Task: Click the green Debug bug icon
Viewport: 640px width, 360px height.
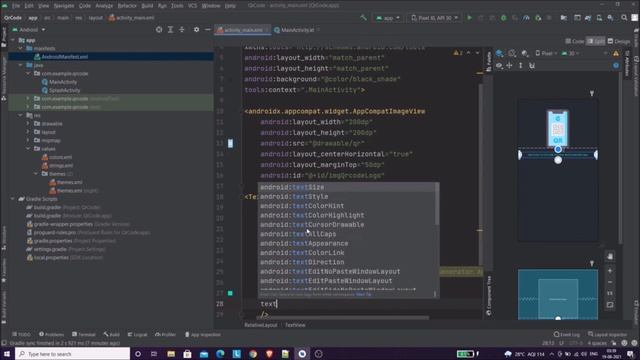Action: [503, 18]
